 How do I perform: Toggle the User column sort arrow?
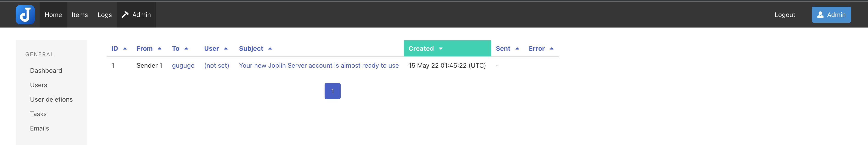coord(226,49)
